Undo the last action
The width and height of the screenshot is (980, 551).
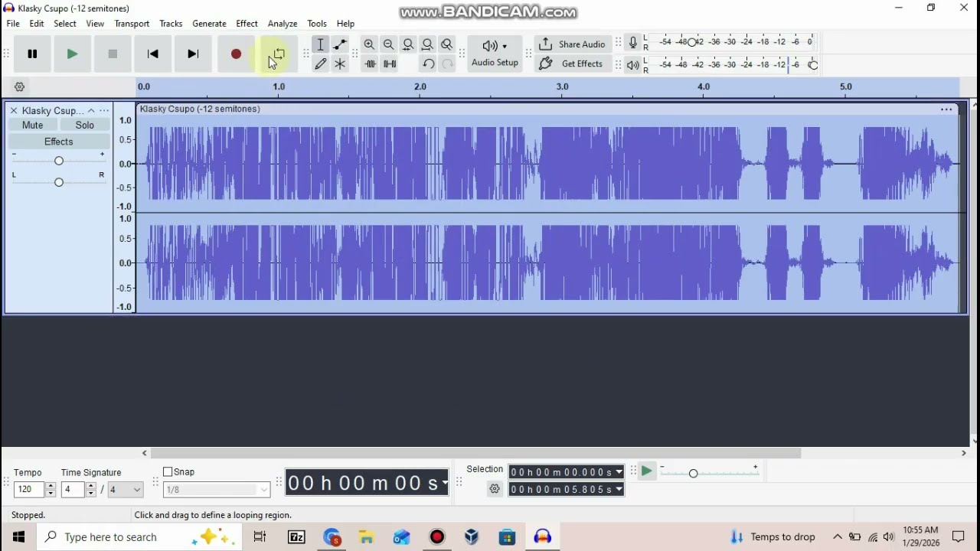click(x=428, y=64)
